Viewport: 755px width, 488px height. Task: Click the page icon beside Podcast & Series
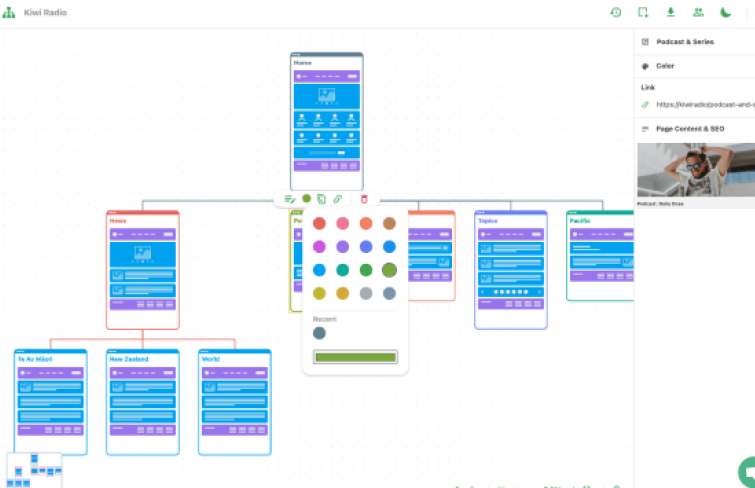coord(645,42)
